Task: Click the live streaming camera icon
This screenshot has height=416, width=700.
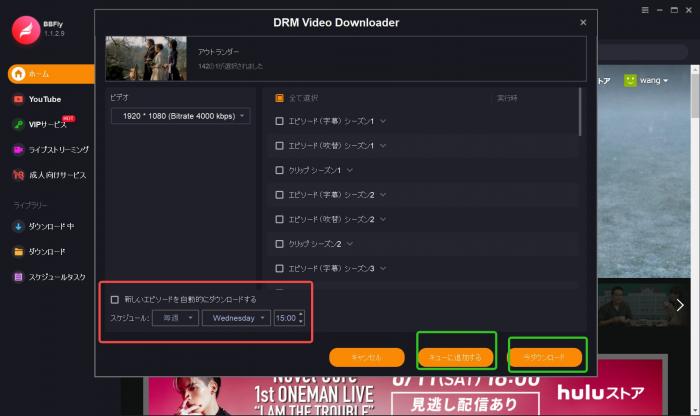Action: click(x=18, y=150)
